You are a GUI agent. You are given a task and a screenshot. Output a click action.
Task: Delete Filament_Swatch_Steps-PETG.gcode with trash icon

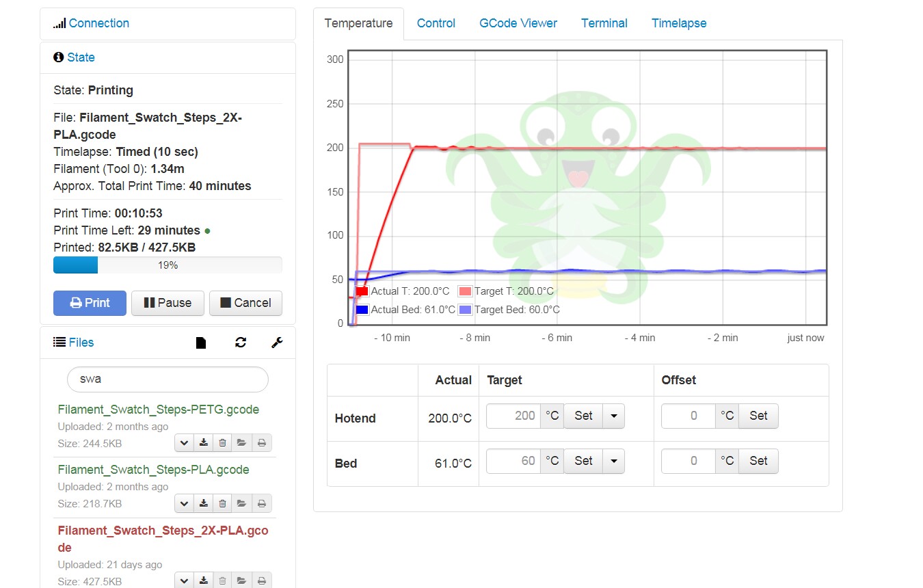[x=222, y=443]
